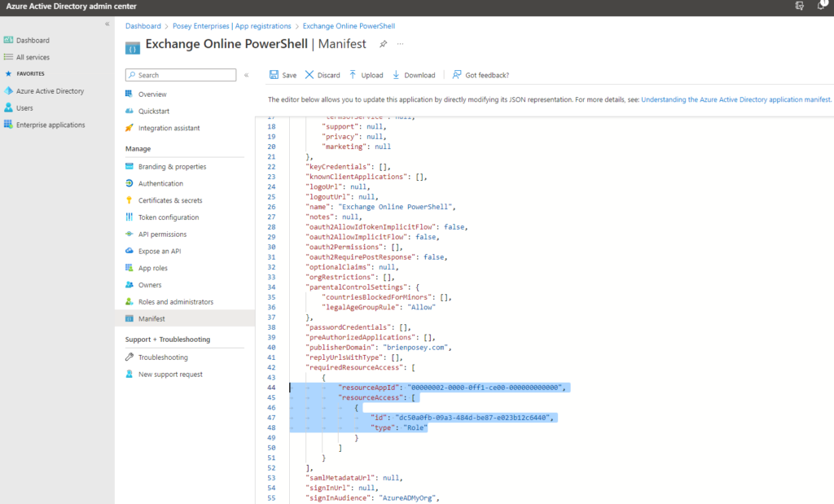The image size is (834, 504).
Task: Click the resourceAppId line in editor
Action: [452, 388]
